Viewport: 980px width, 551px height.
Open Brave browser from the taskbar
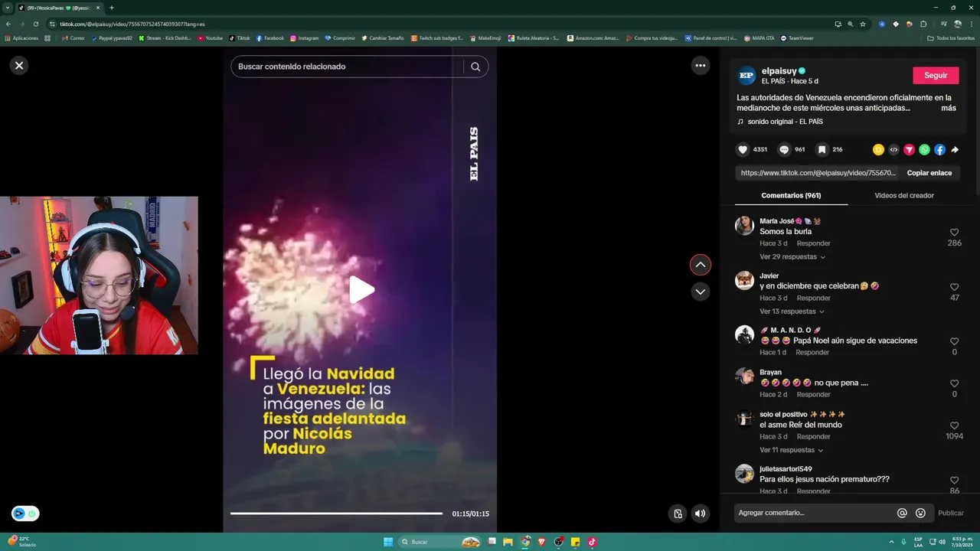click(542, 542)
